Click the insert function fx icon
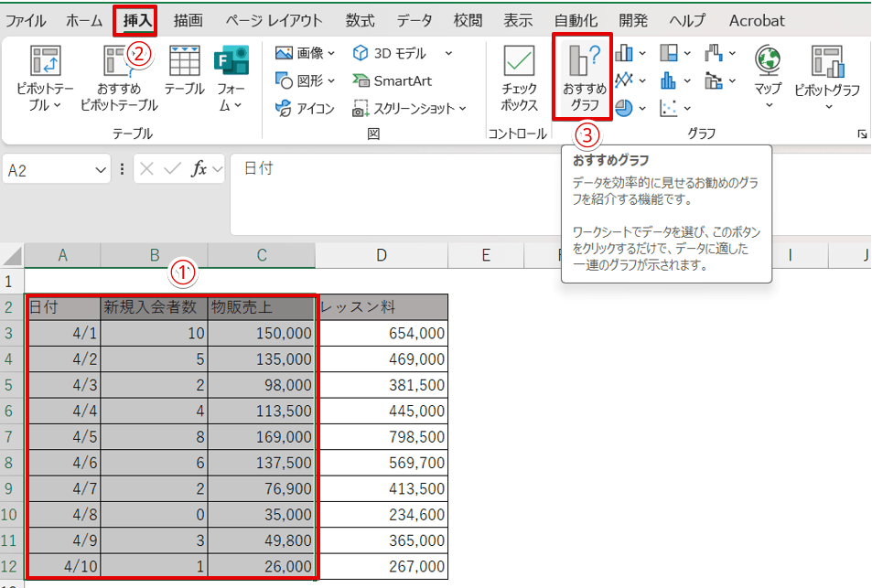This screenshot has width=872, height=588. [x=199, y=169]
